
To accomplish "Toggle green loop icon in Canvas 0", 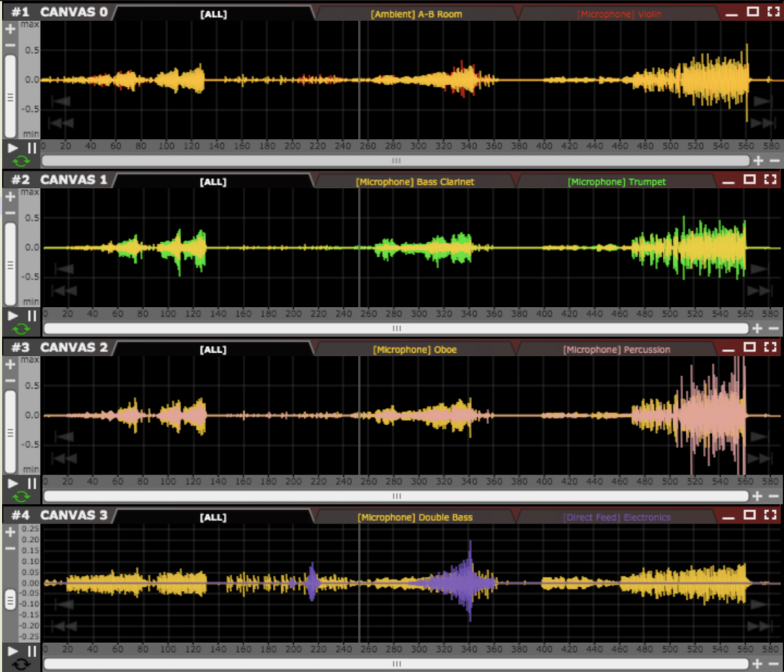I will [x=21, y=161].
